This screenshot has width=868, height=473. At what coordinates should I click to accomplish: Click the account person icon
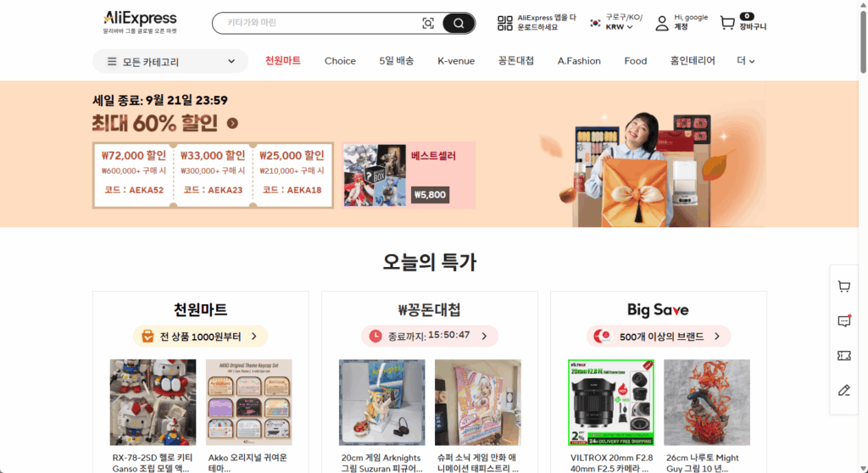(662, 23)
